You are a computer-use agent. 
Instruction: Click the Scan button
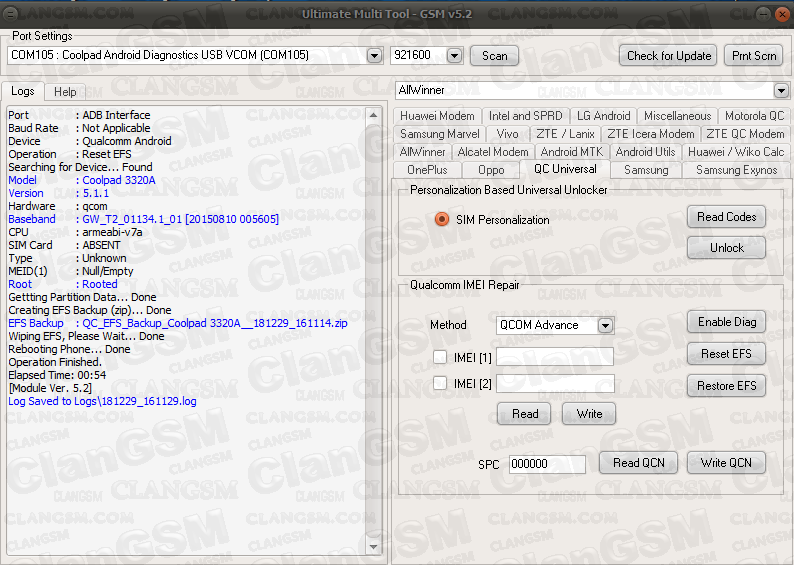pos(494,56)
